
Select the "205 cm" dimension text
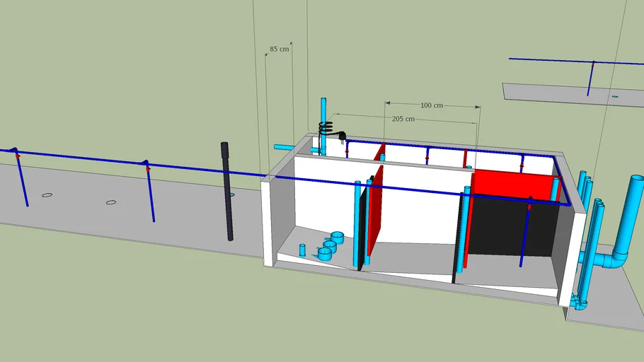[403, 119]
